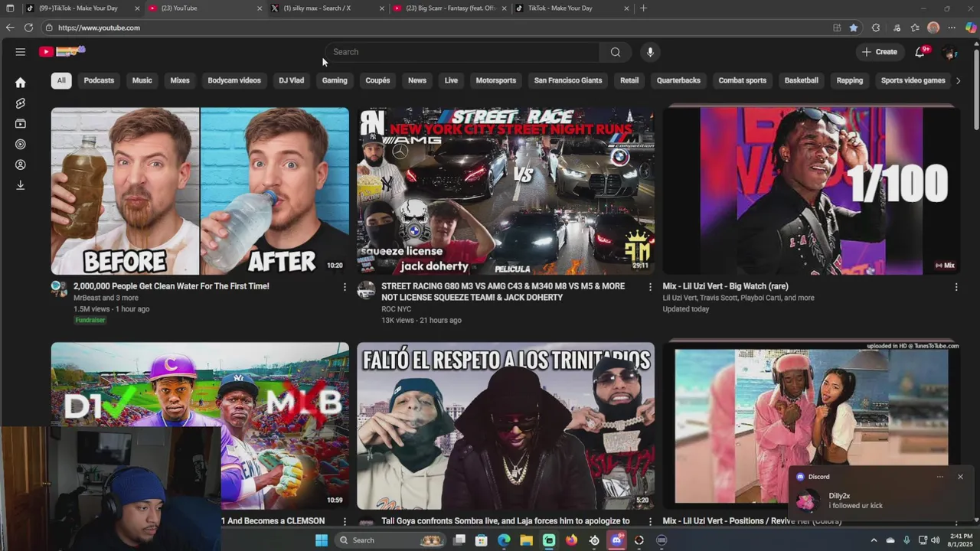Viewport: 980px width, 551px height.
Task: Open Home in the YouTube sidebar
Action: pyautogui.click(x=21, y=83)
